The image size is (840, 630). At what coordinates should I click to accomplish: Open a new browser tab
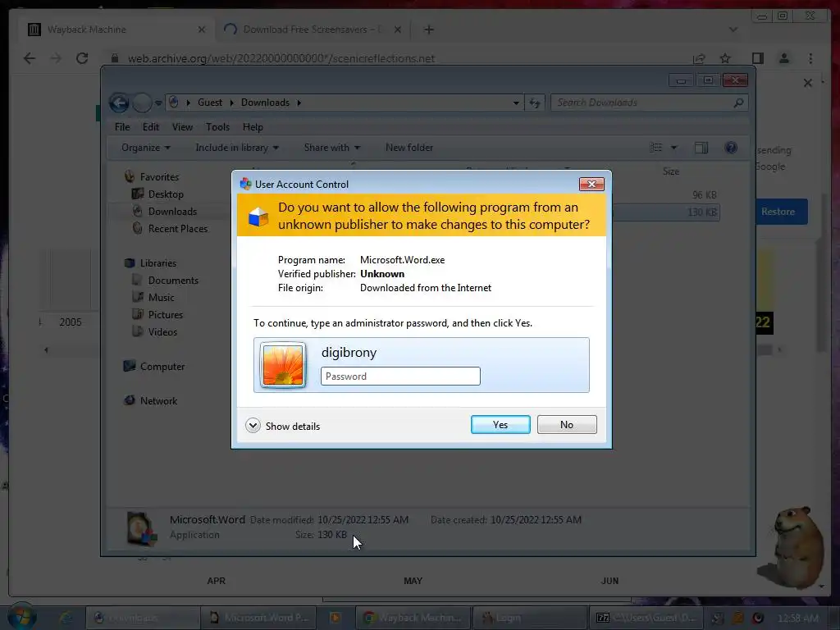point(428,30)
